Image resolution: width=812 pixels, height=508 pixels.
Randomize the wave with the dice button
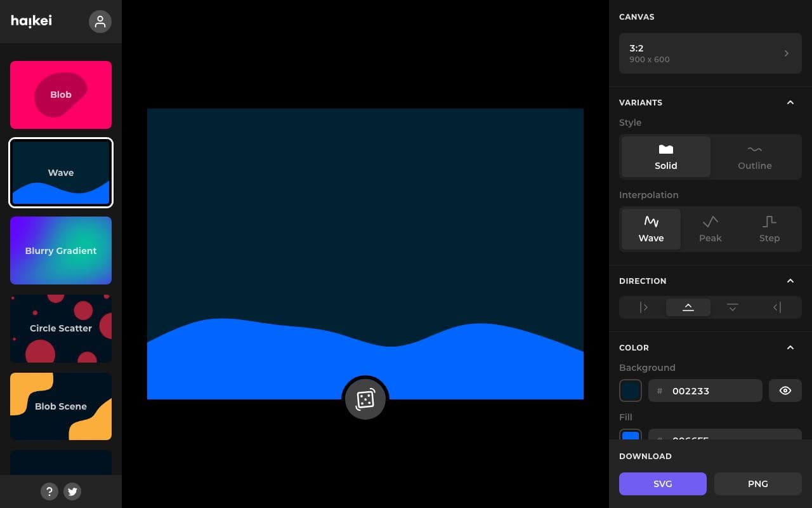coord(365,399)
